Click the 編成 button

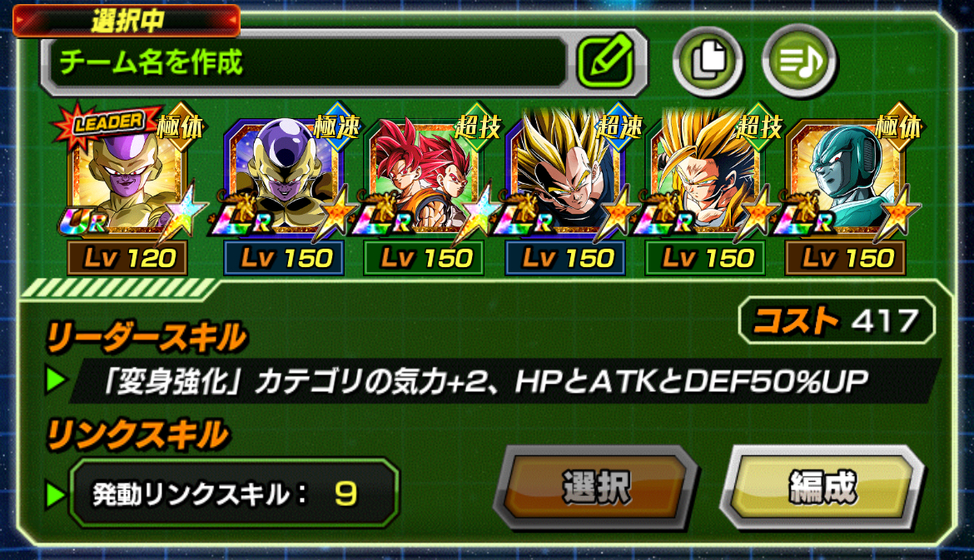[x=822, y=488]
